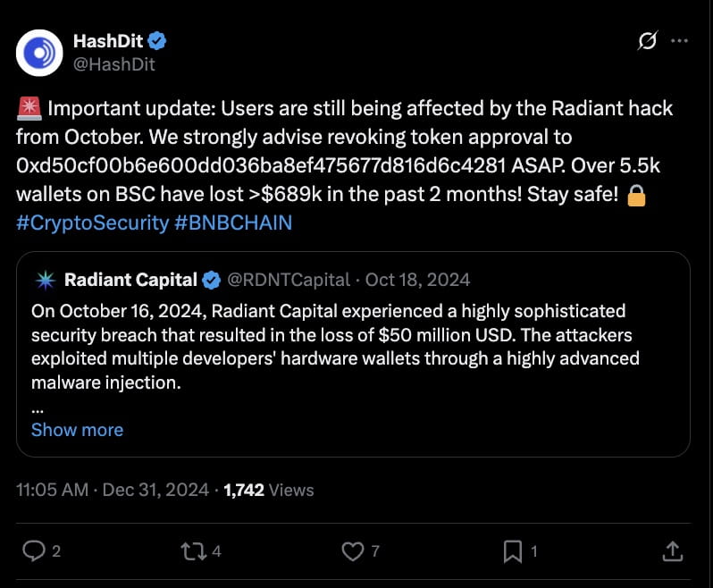Viewport: 713px width, 588px height.
Task: Click HashDit's blue verified badge
Action: (157, 41)
